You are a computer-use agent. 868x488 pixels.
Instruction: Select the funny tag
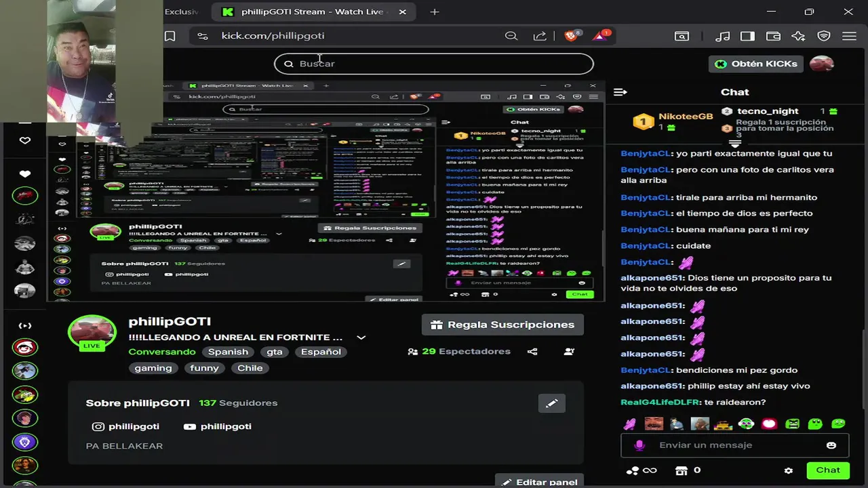[204, 368]
